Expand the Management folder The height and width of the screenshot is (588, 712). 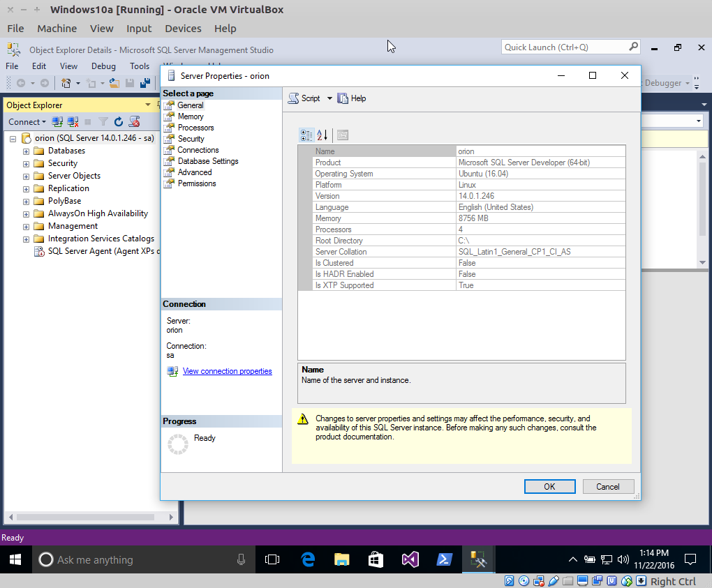point(27,227)
